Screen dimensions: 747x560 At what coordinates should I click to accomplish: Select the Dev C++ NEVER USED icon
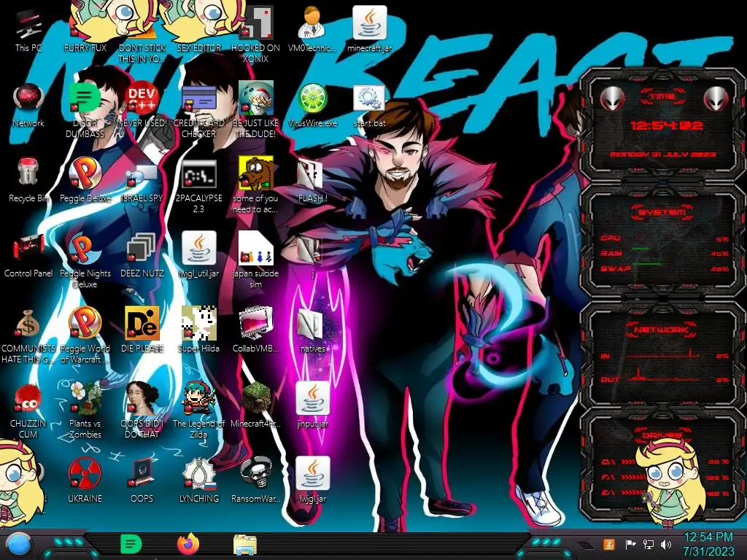click(x=142, y=105)
